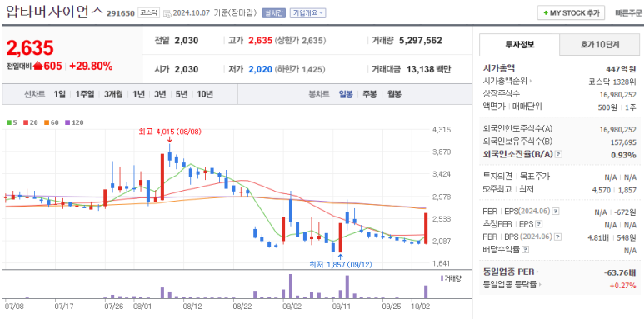Click the 거래량 value 5,297,562
Viewport: 644px width, 319px height.
coord(421,41)
